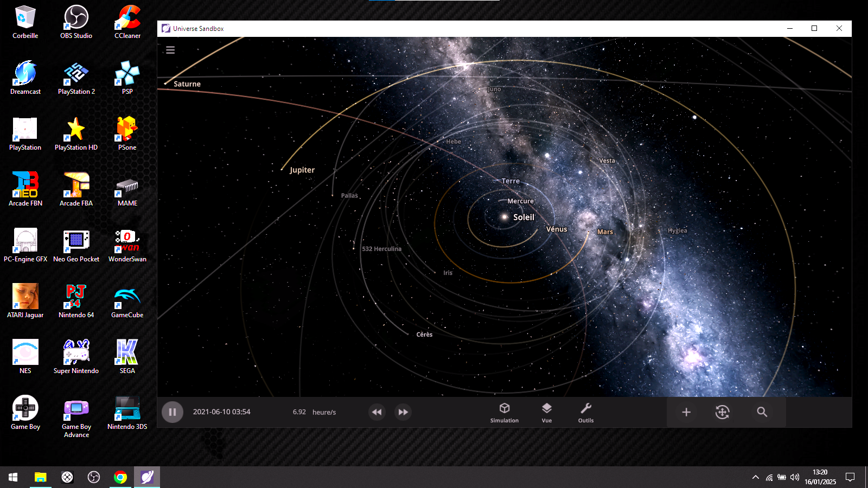868x488 pixels.
Task: Click the OBS Studio desktop icon
Action: (76, 23)
